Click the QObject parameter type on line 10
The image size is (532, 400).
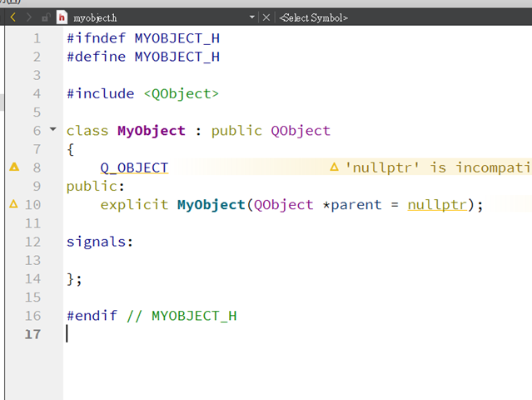coord(284,205)
